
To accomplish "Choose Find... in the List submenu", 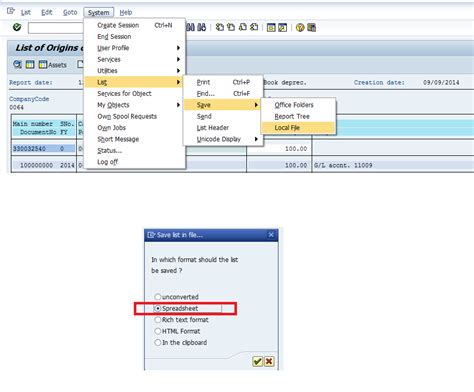I will click(x=222, y=93).
